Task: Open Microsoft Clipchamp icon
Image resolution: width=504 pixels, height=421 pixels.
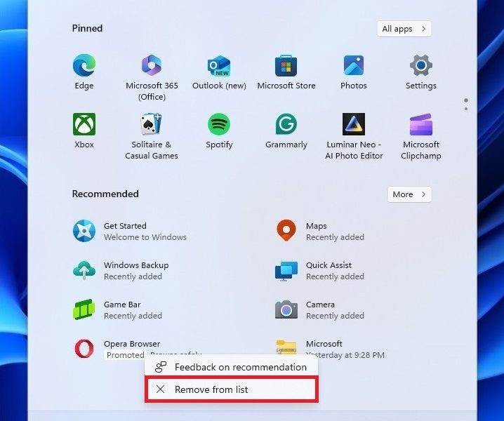Action: pyautogui.click(x=420, y=124)
